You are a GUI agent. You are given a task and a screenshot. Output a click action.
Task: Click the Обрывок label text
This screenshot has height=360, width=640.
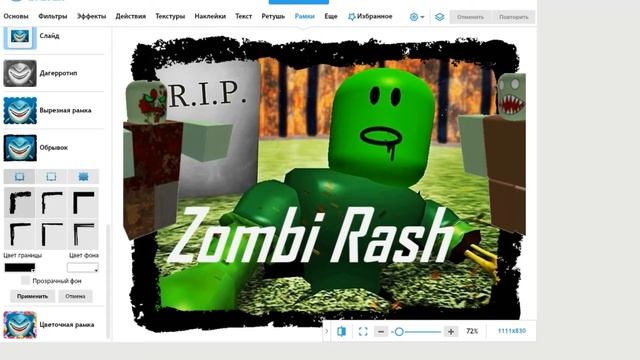pyautogui.click(x=53, y=147)
